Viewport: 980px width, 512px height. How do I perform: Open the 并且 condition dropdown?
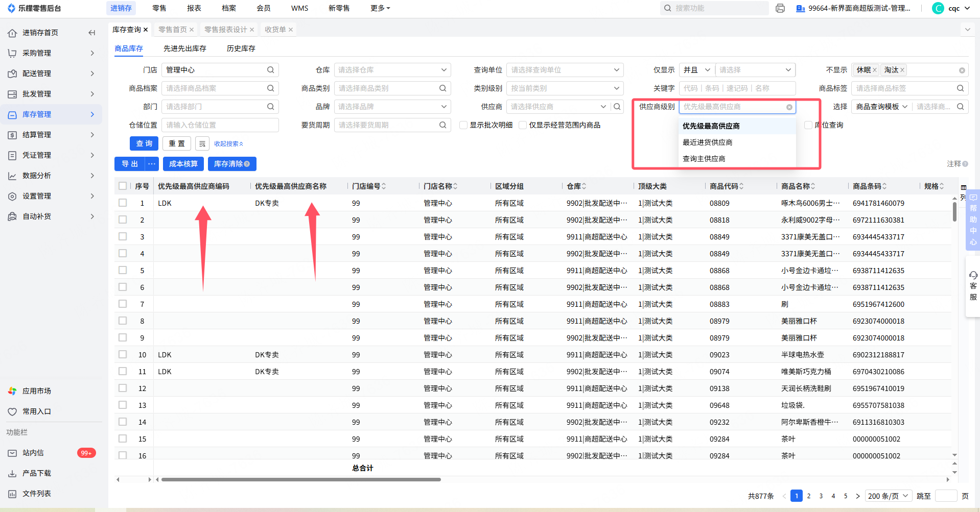[x=697, y=70]
